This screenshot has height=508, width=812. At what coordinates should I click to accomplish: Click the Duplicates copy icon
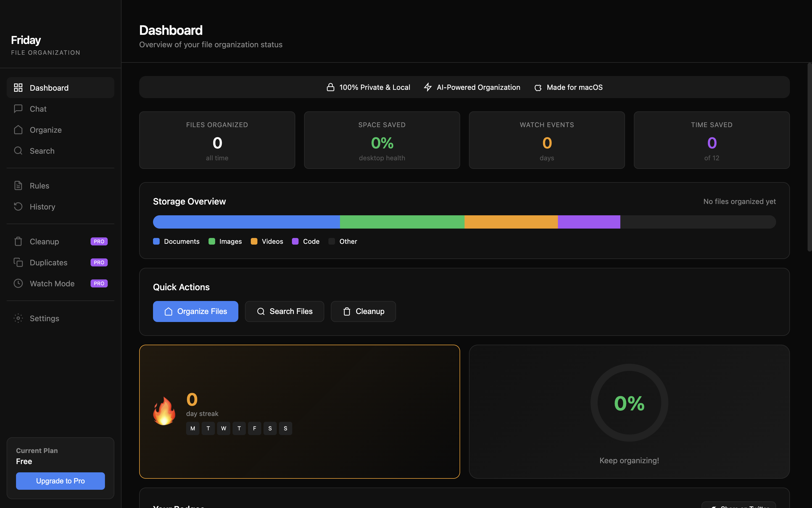(x=18, y=262)
